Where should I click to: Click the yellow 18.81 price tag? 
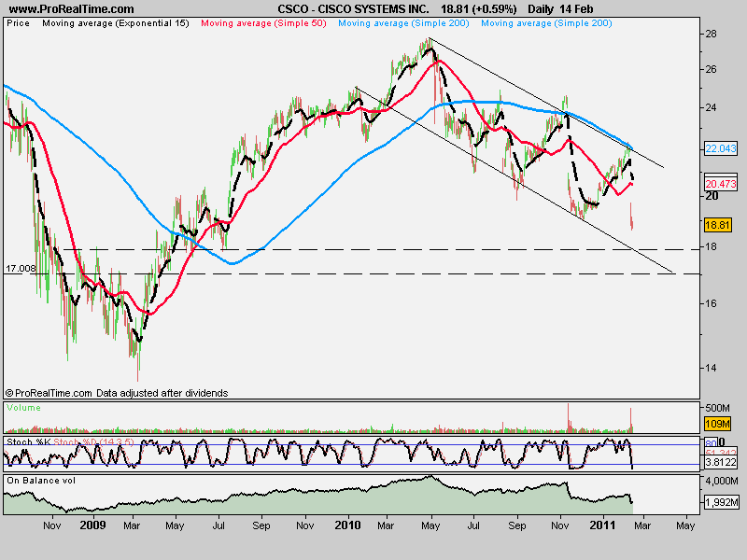coord(717,225)
